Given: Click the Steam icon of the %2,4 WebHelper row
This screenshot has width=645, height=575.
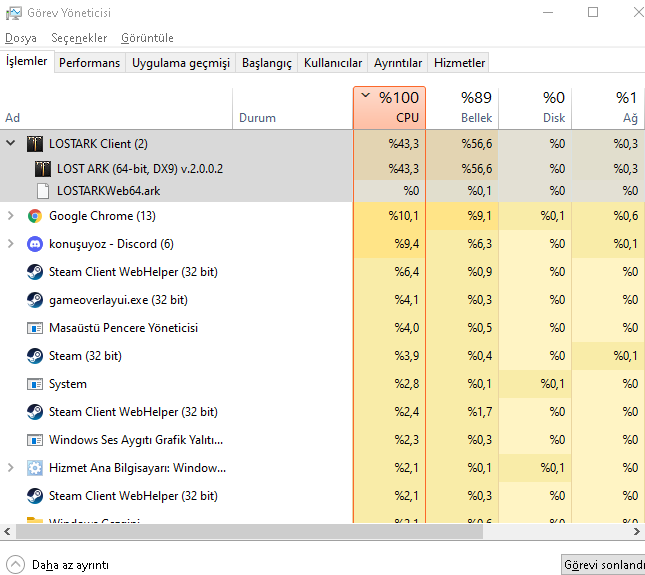Looking at the screenshot, I should [35, 412].
